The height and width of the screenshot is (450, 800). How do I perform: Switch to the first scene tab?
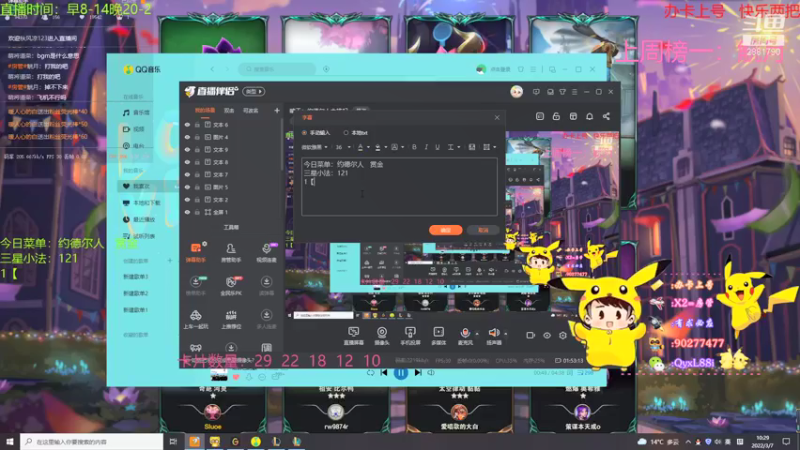pyautogui.click(x=205, y=110)
